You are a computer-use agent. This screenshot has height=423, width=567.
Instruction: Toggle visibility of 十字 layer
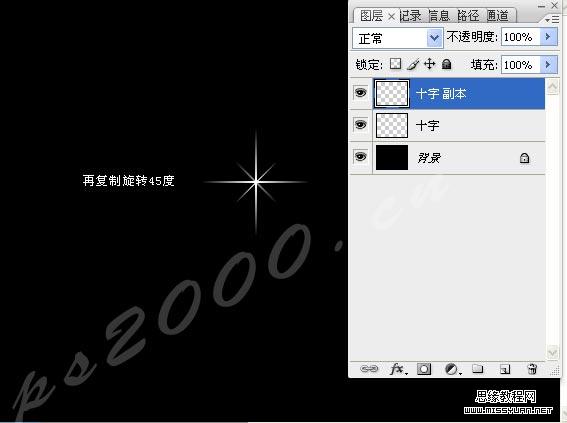(x=360, y=125)
